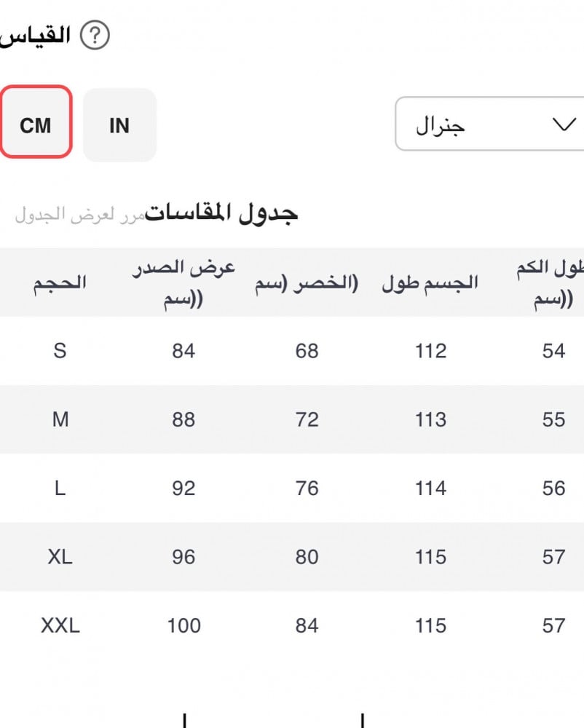Select the XXL size row label

click(60, 625)
